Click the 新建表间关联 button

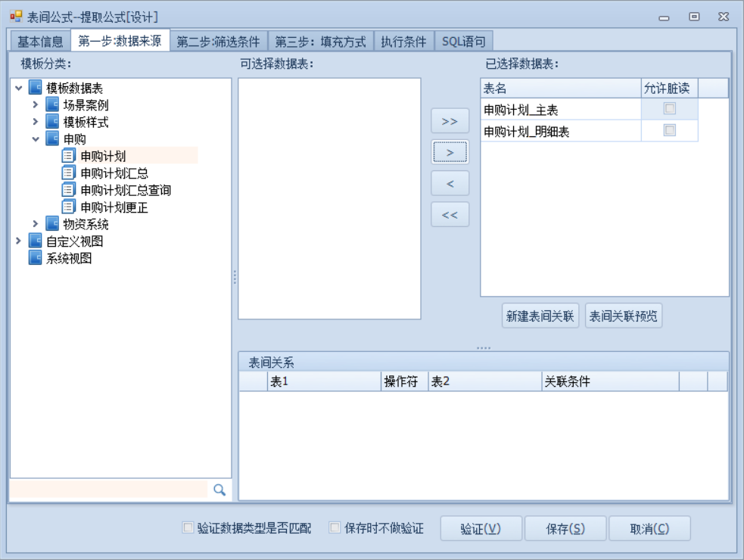pyautogui.click(x=540, y=317)
